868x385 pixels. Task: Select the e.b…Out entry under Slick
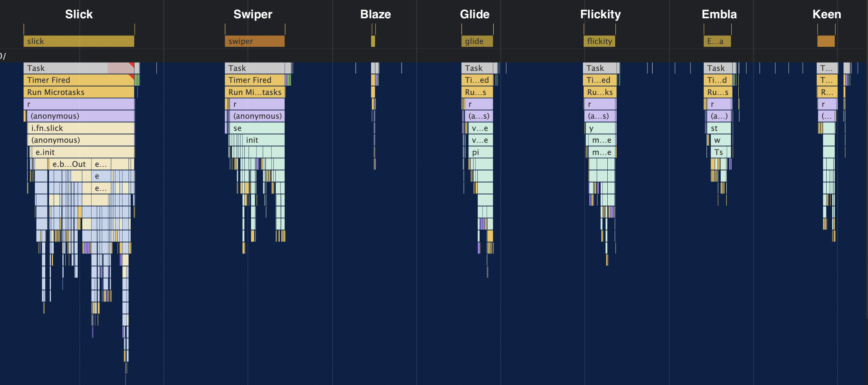click(x=69, y=164)
